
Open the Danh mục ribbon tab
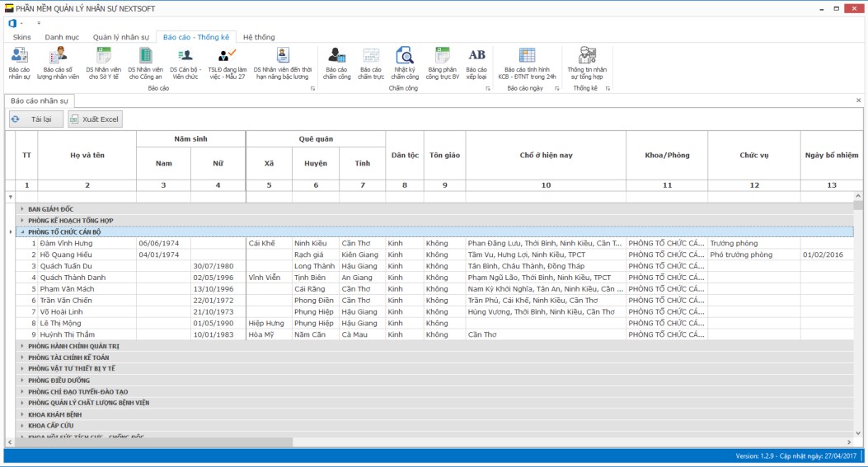tap(62, 37)
